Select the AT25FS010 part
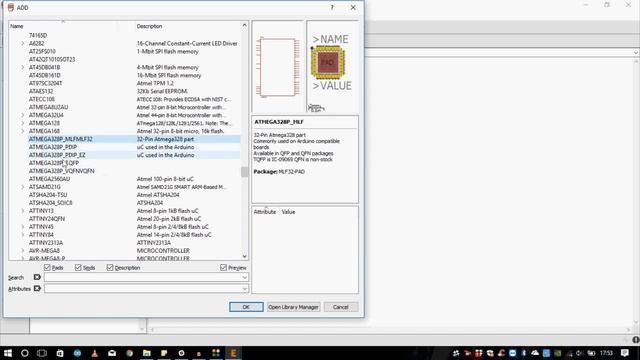640x360 pixels. (42, 51)
